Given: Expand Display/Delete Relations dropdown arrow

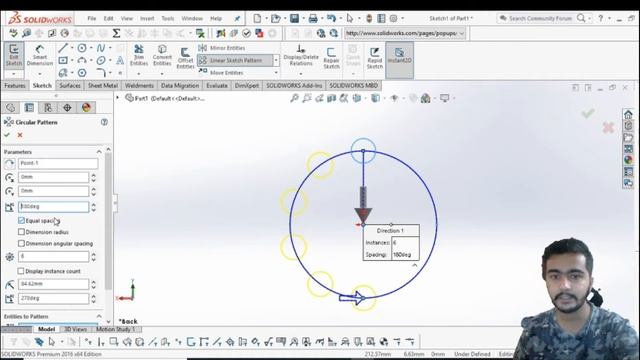Looking at the screenshot, I should (x=301, y=74).
